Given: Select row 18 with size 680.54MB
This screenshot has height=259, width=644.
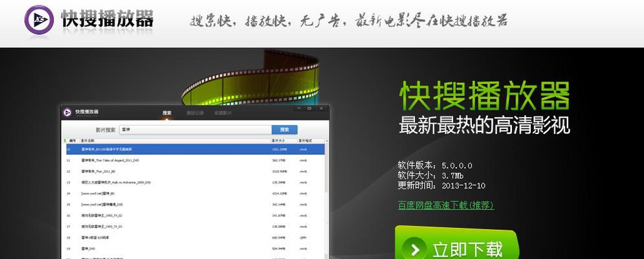Looking at the screenshot, I should (195, 238).
